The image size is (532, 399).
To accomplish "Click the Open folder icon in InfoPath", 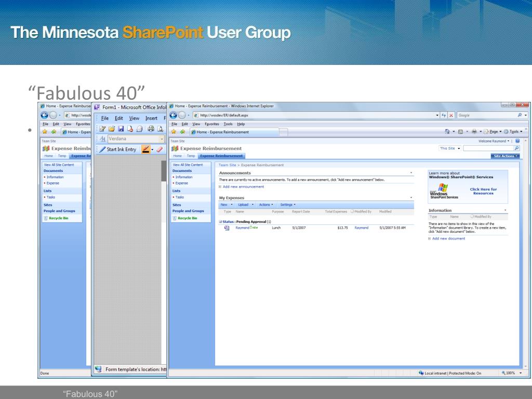I will click(112, 129).
